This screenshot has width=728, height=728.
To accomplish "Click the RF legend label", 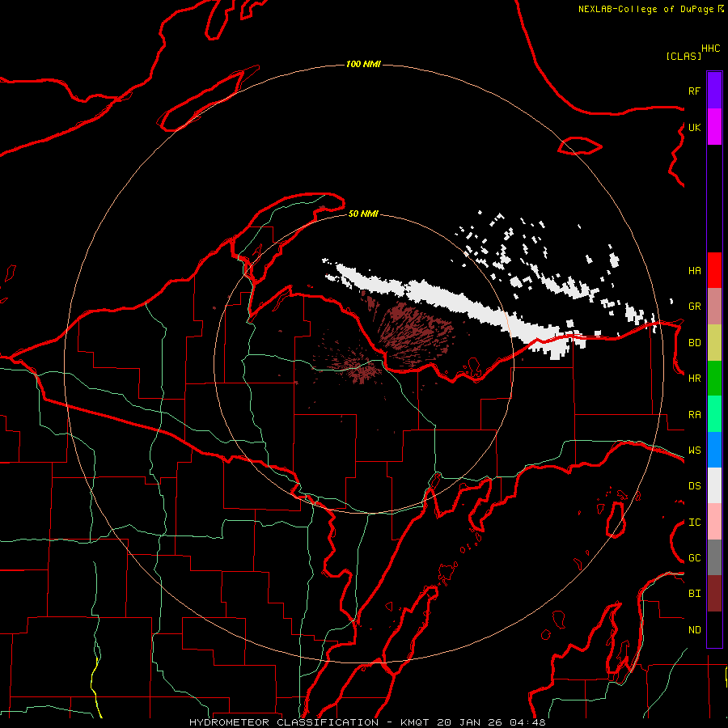I will pyautogui.click(x=694, y=91).
